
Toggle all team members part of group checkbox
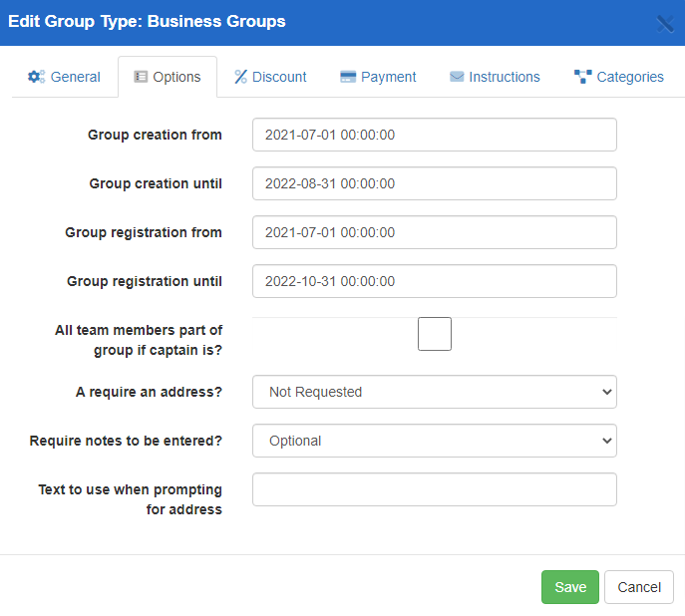coord(435,334)
